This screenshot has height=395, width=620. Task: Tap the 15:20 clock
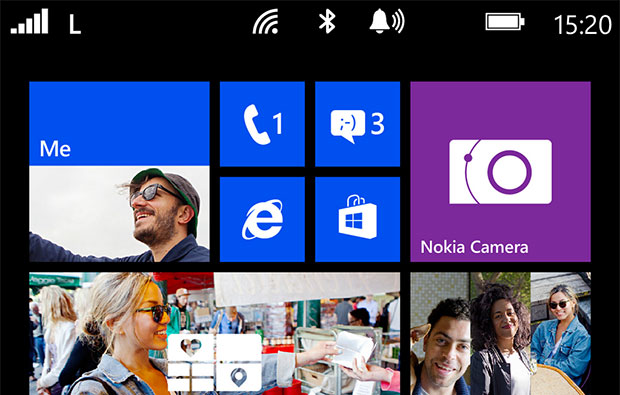point(583,25)
